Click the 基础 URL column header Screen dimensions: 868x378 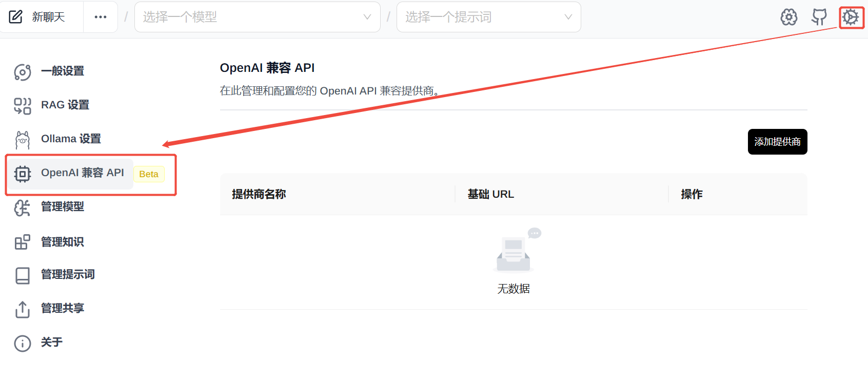tap(490, 194)
